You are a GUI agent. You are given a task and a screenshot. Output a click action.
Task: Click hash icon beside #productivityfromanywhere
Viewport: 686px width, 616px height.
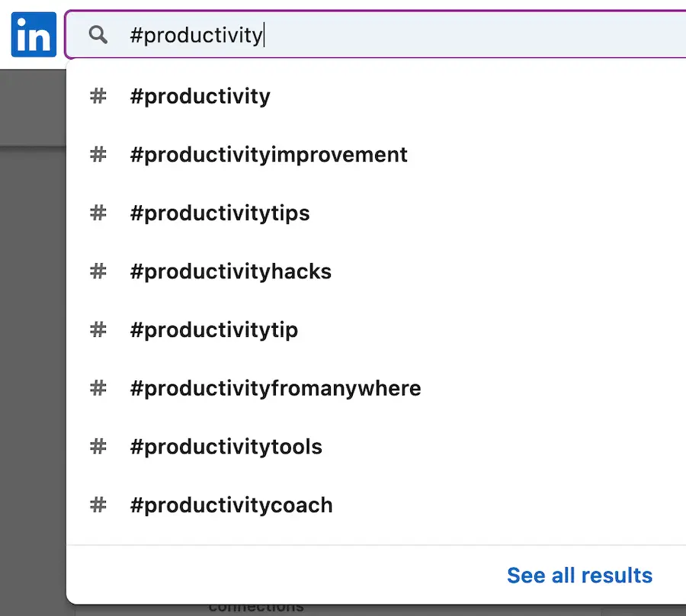(98, 389)
